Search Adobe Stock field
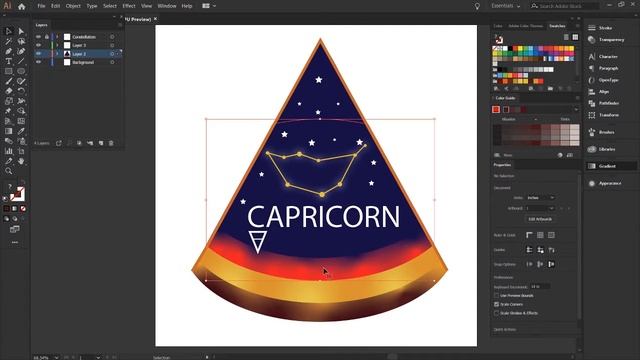 coord(564,6)
